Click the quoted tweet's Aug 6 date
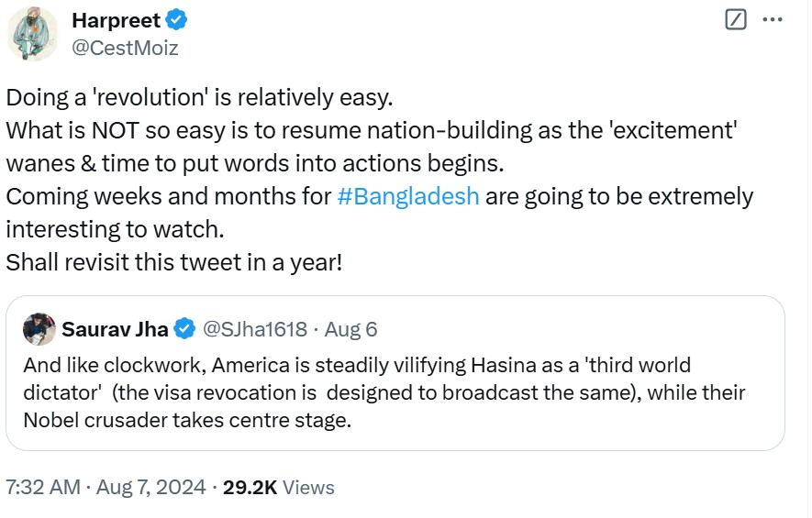Screen dimensions: 812x518 (x=351, y=328)
